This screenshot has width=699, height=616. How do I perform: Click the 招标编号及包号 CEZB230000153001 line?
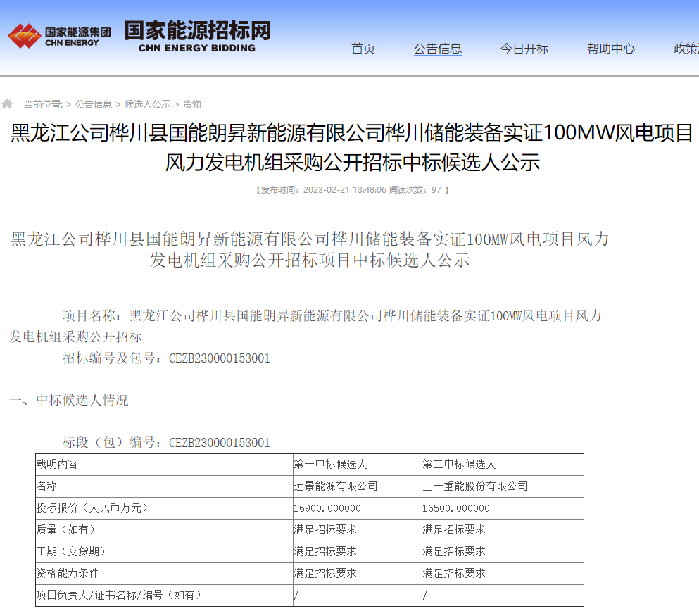tap(166, 358)
